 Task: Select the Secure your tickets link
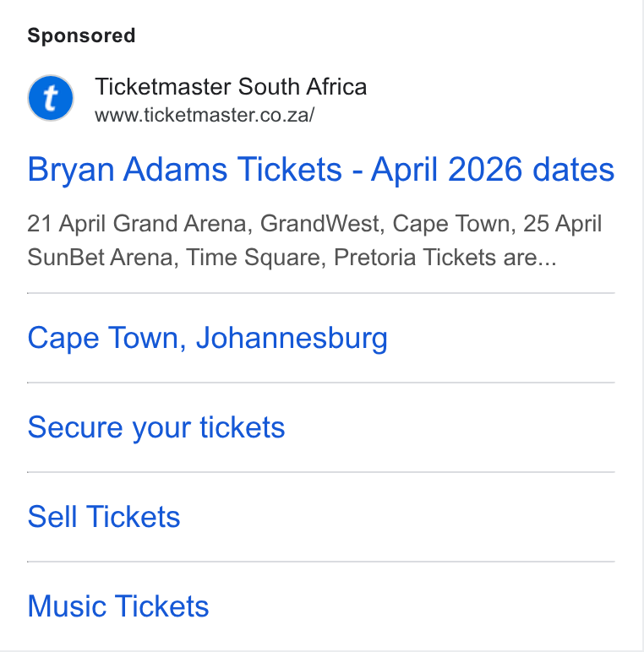[156, 427]
